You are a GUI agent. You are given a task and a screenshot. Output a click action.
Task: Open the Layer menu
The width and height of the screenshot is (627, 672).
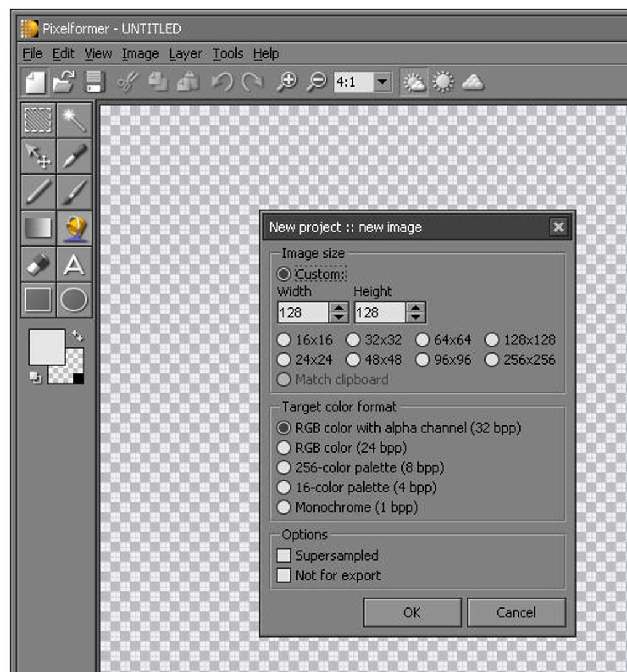click(185, 53)
